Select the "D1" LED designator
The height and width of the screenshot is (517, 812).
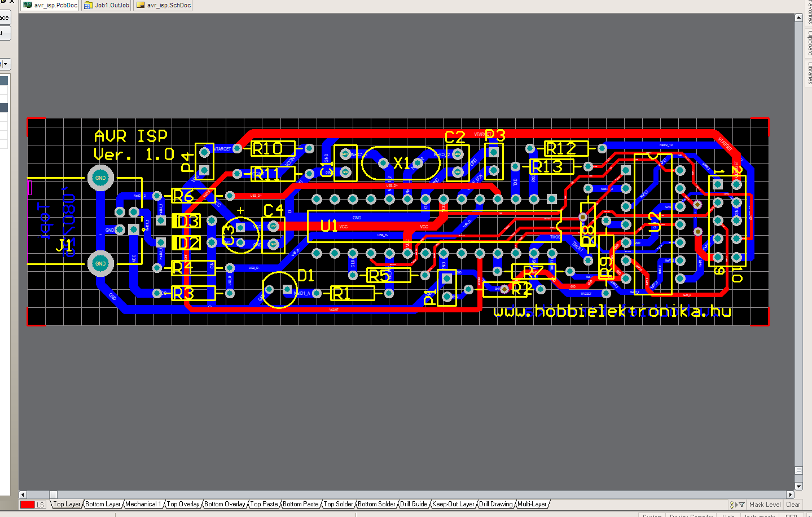click(306, 275)
